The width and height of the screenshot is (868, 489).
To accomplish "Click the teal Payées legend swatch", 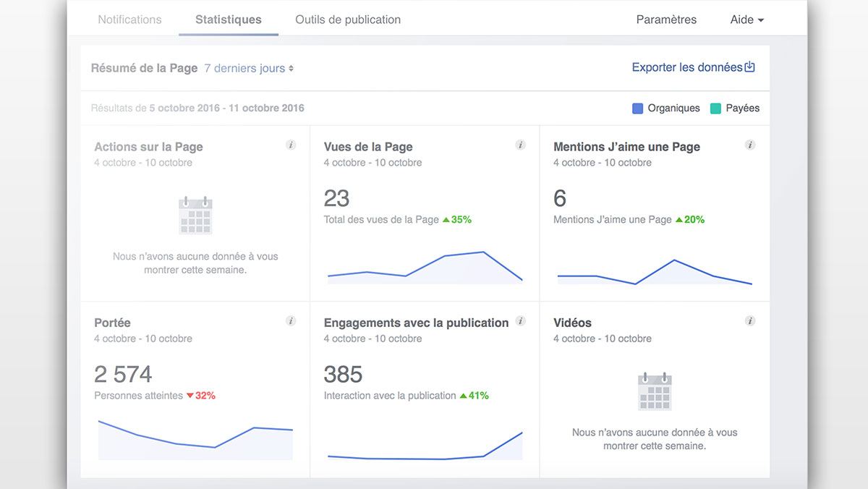I will pos(715,109).
